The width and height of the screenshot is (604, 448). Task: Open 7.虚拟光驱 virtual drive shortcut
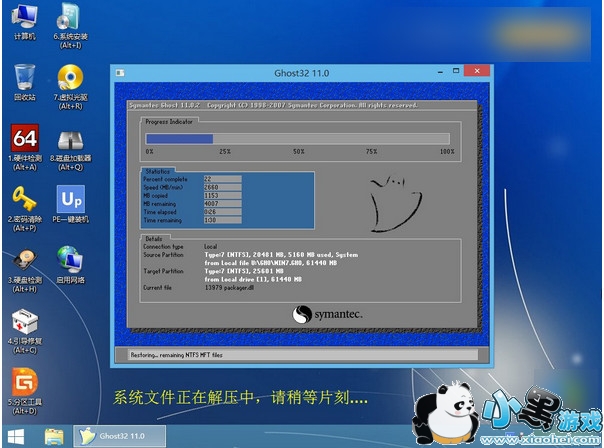point(70,78)
